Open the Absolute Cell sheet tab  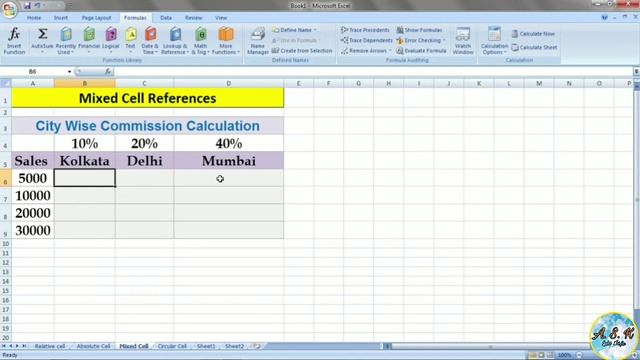(x=93, y=346)
